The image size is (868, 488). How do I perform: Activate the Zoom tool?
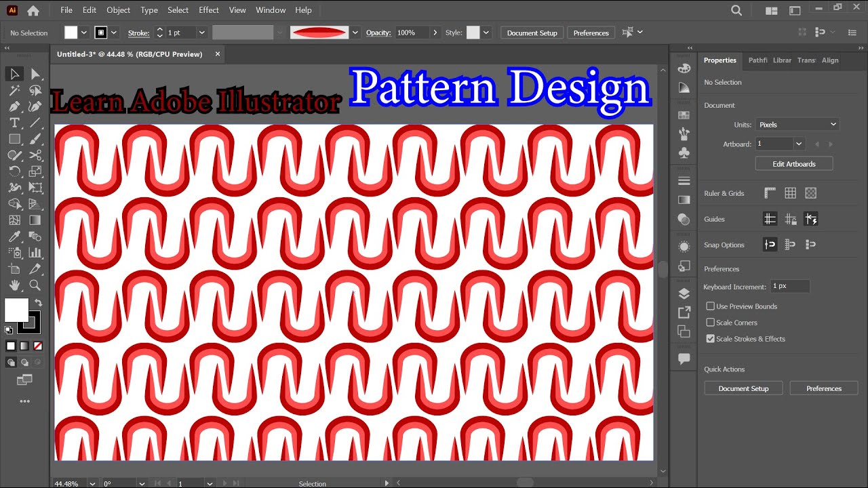[35, 285]
